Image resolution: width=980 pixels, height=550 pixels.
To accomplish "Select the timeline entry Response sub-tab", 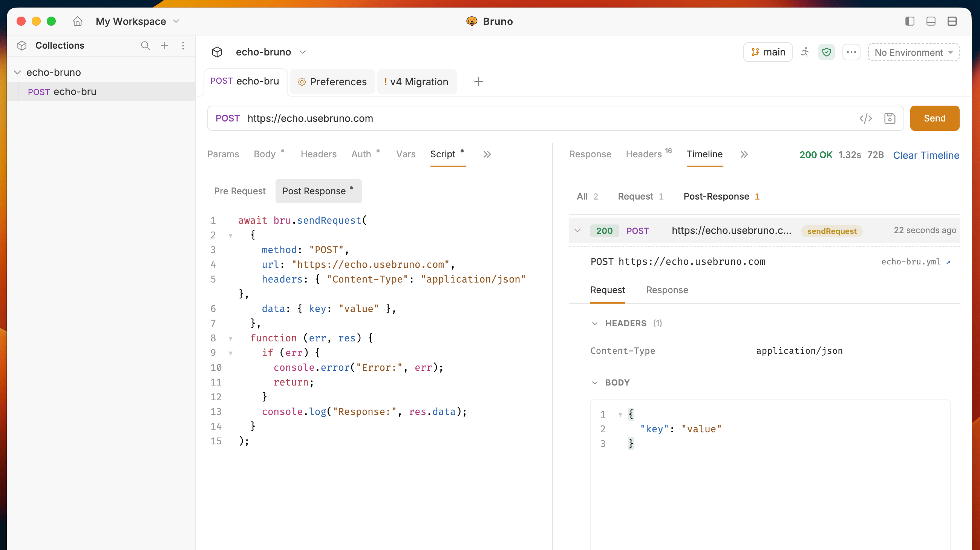I will click(667, 290).
